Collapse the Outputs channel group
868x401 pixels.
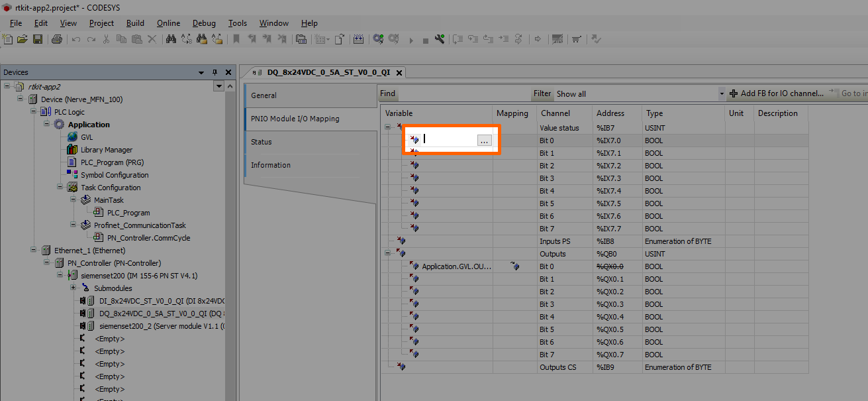[x=388, y=254]
